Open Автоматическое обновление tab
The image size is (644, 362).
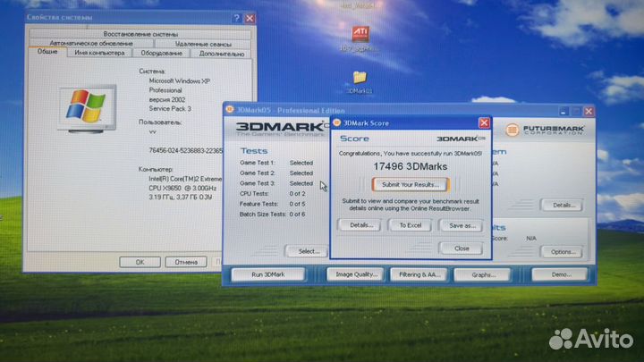coord(91,43)
